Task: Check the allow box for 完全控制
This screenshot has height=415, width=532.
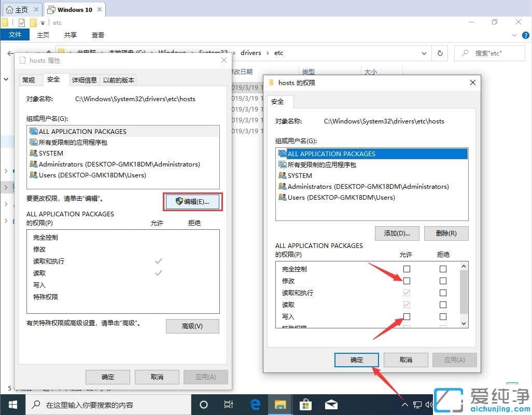Action: pyautogui.click(x=407, y=269)
